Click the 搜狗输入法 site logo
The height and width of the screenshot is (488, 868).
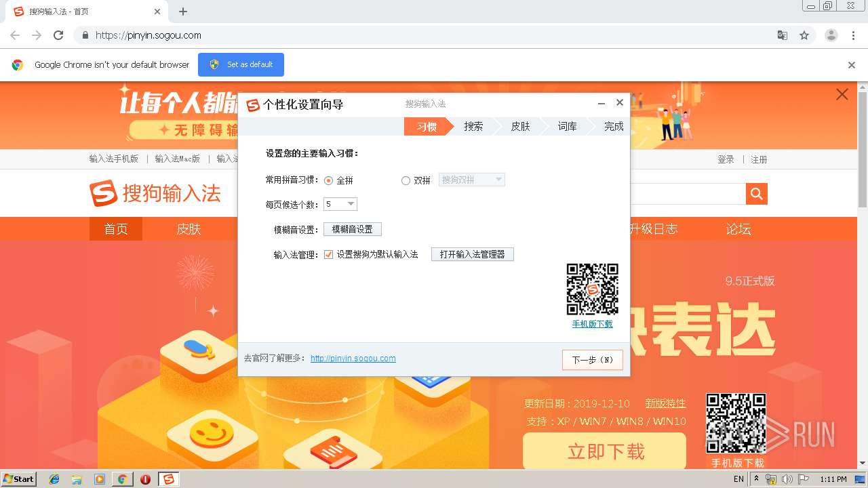point(155,193)
